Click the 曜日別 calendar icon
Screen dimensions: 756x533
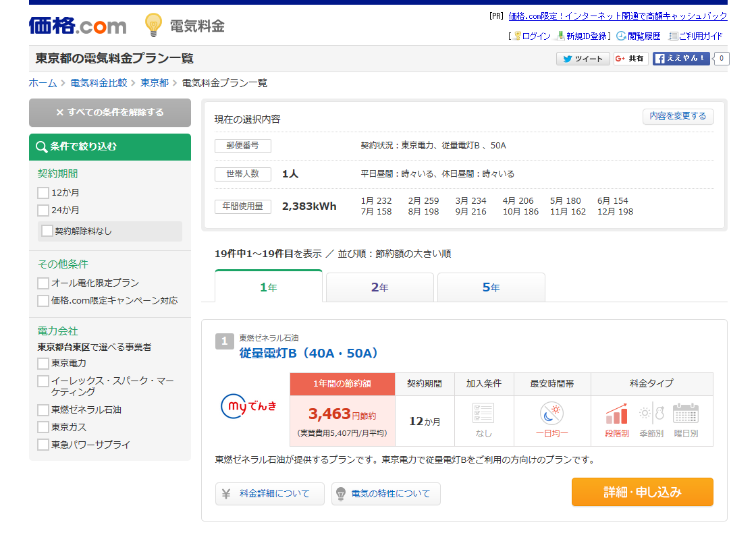(686, 413)
